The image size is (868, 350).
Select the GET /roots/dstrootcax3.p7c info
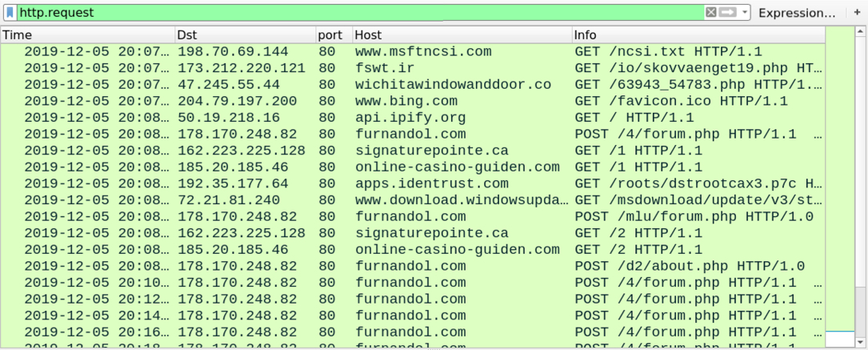point(698,183)
